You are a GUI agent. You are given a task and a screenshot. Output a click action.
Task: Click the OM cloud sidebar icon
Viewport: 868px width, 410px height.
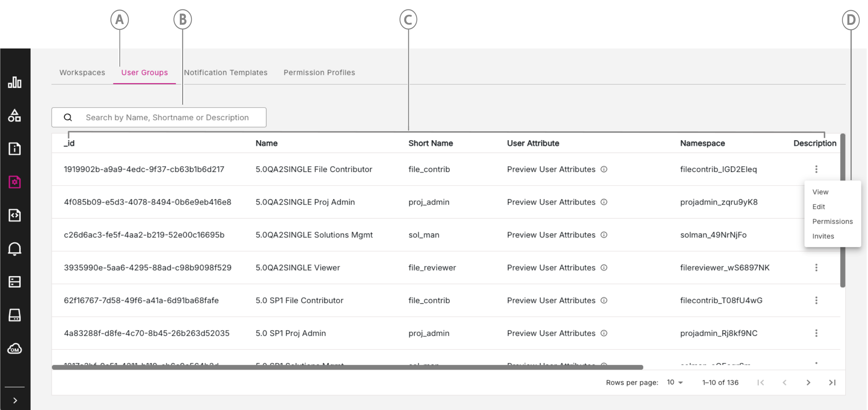tap(15, 349)
